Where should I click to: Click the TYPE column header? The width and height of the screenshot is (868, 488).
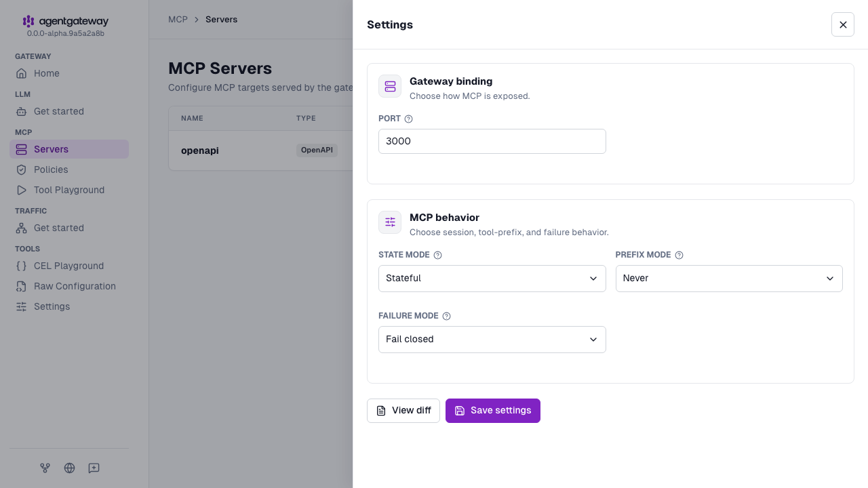(x=306, y=118)
